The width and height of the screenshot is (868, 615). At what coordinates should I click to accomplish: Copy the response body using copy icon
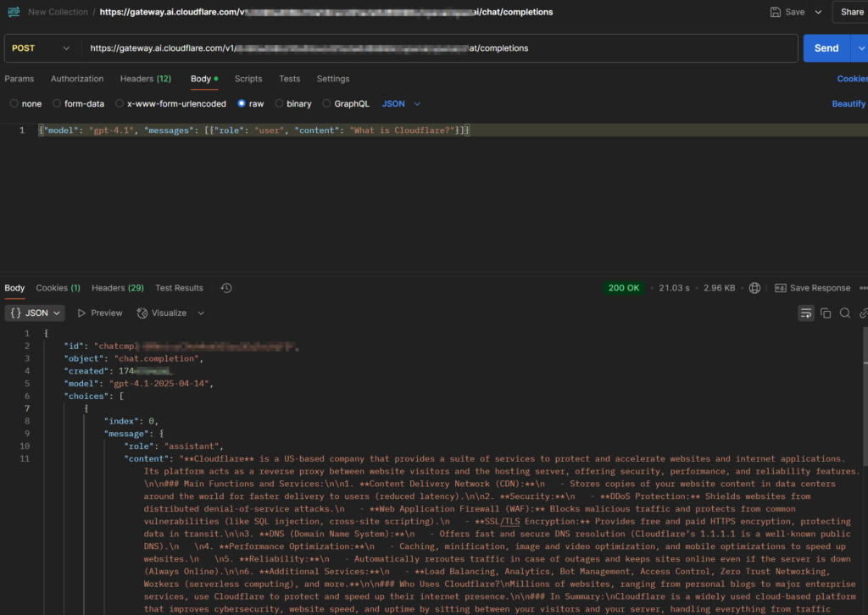tap(826, 313)
